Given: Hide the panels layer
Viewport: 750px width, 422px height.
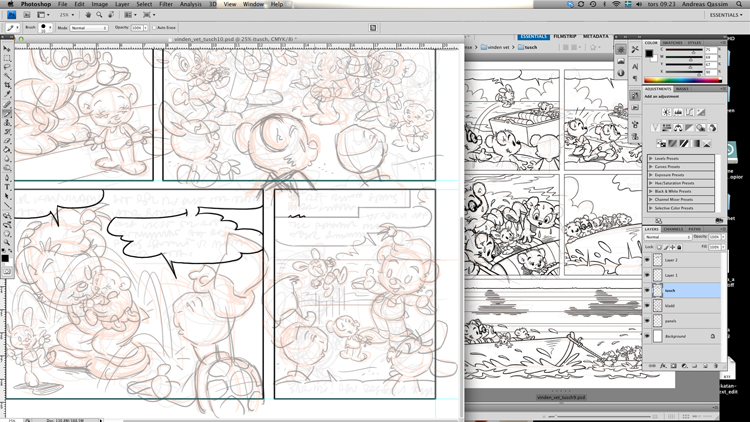Looking at the screenshot, I should [x=647, y=321].
